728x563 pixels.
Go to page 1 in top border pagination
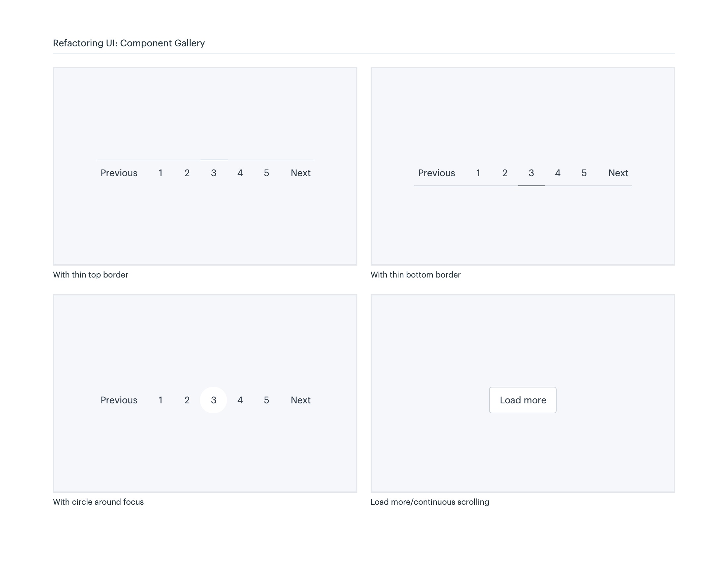[x=160, y=173]
